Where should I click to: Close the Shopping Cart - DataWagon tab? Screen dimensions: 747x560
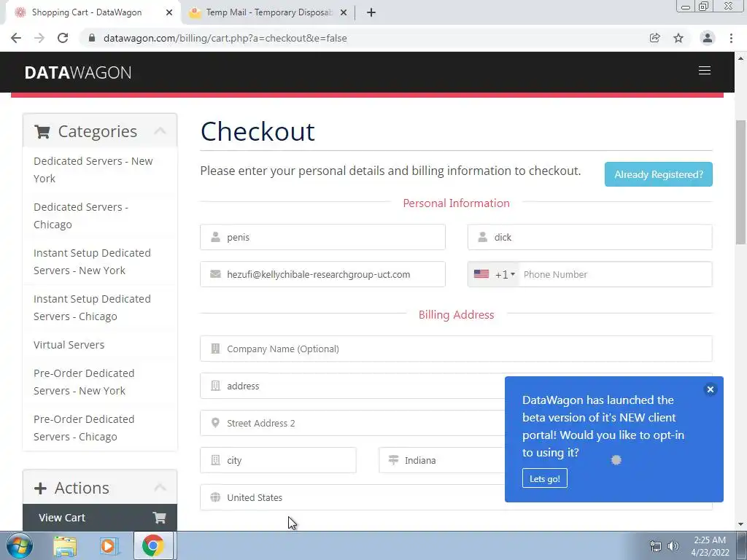[169, 12]
